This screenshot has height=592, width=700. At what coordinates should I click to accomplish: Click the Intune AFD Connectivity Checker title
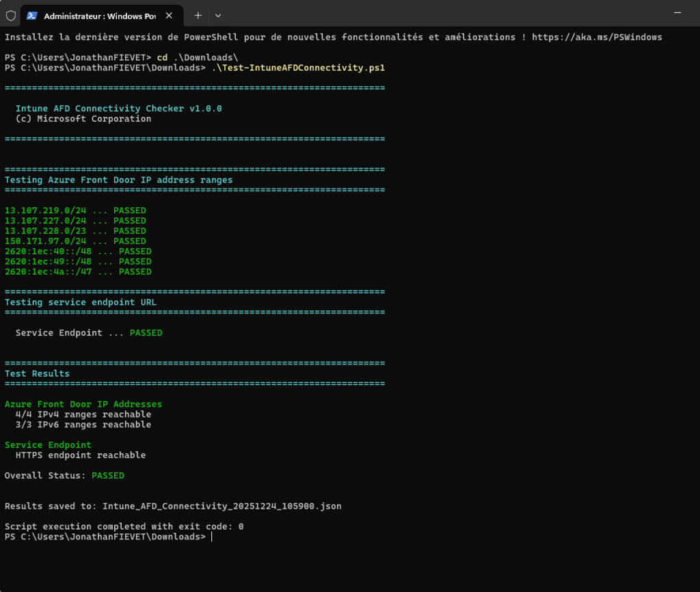click(x=118, y=109)
